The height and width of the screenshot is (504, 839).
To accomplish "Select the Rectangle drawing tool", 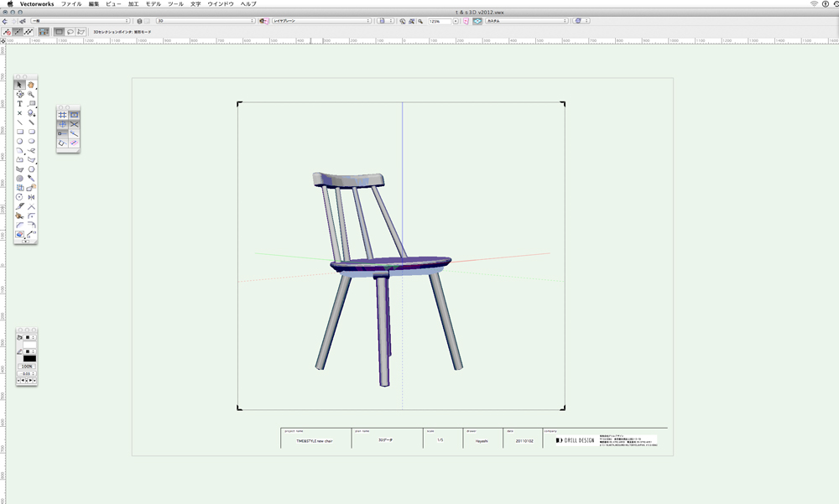I will click(x=19, y=132).
